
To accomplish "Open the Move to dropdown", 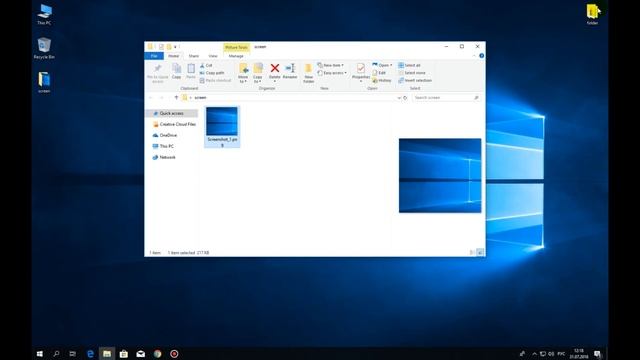I will coord(243,73).
